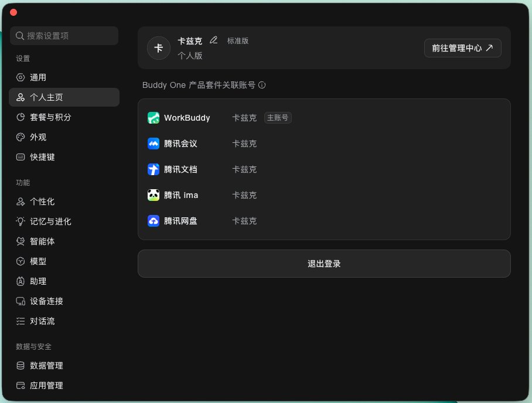This screenshot has height=403, width=532.
Task: Open 模型 settings page
Action: [x=64, y=261]
